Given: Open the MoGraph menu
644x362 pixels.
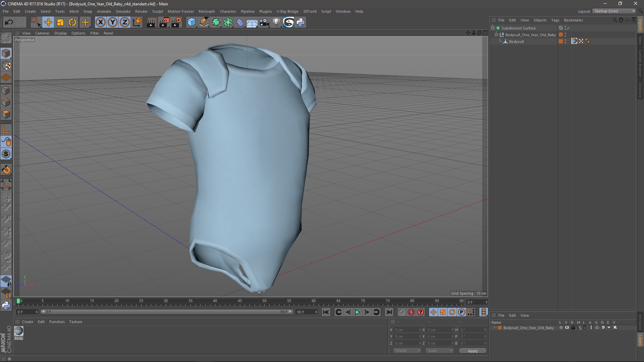Looking at the screenshot, I should coord(207,11).
